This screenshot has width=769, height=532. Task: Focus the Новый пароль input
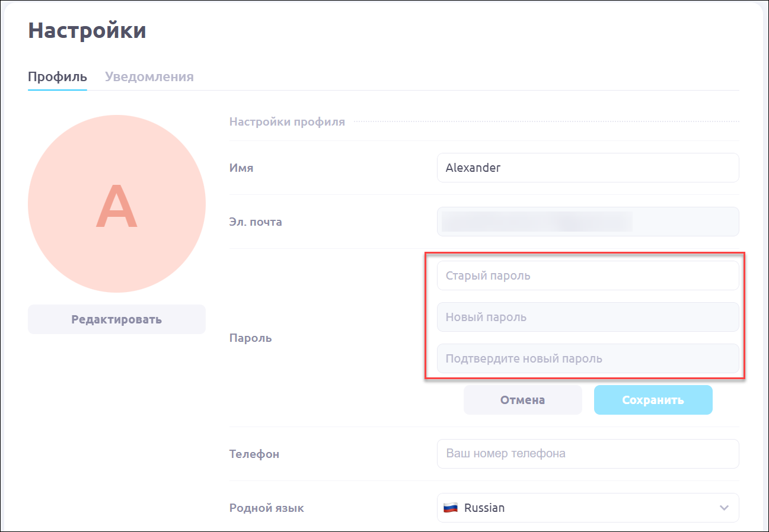(587, 317)
